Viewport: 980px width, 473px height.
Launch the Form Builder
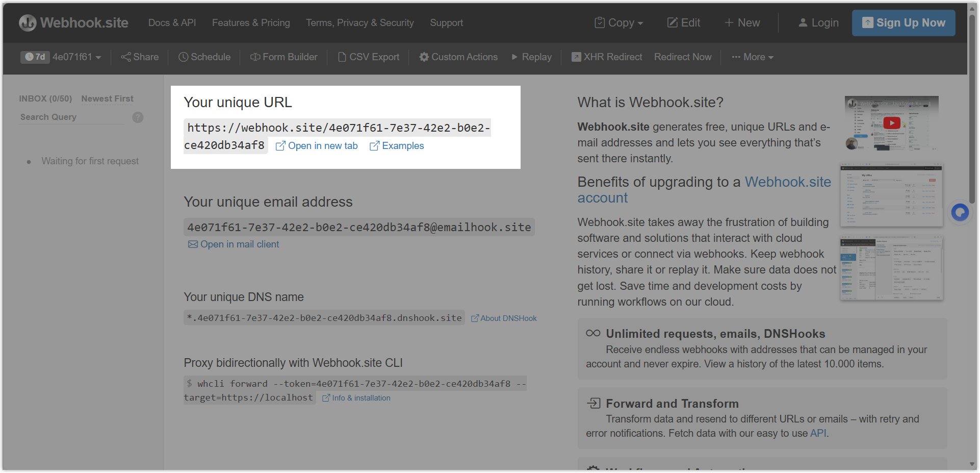283,57
